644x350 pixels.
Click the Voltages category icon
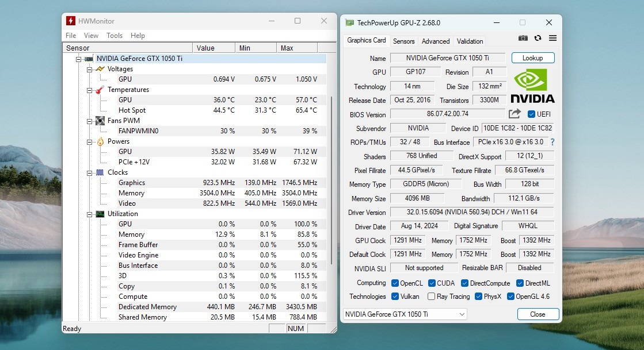100,69
